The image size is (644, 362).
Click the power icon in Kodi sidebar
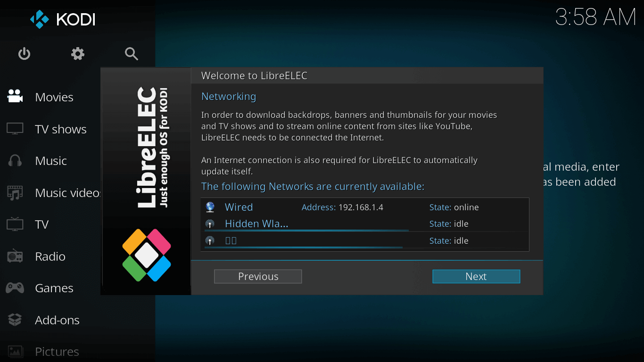pos(24,54)
